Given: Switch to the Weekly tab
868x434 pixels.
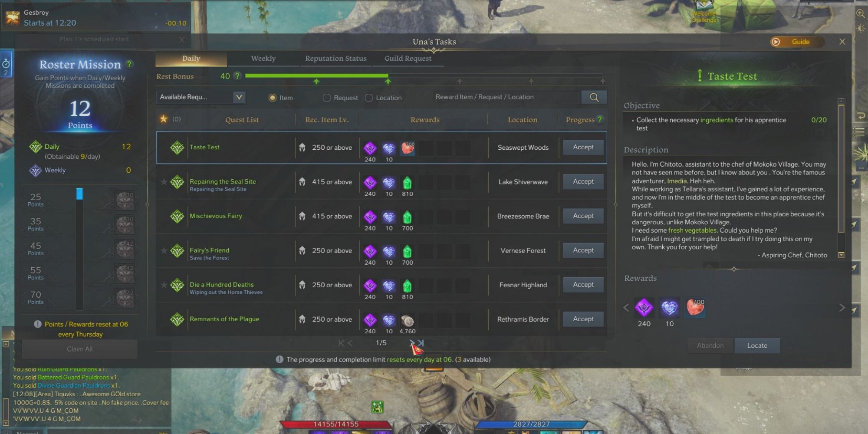Looking at the screenshot, I should click(x=263, y=59).
